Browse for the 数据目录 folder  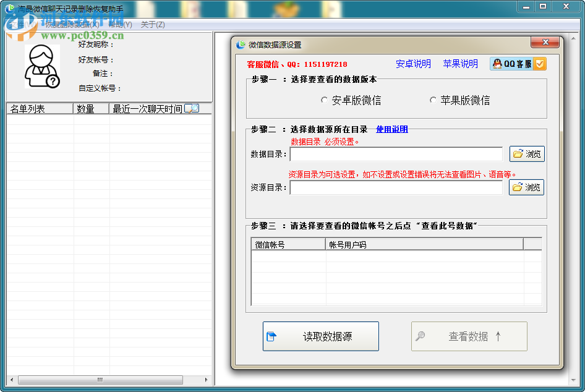coord(527,154)
